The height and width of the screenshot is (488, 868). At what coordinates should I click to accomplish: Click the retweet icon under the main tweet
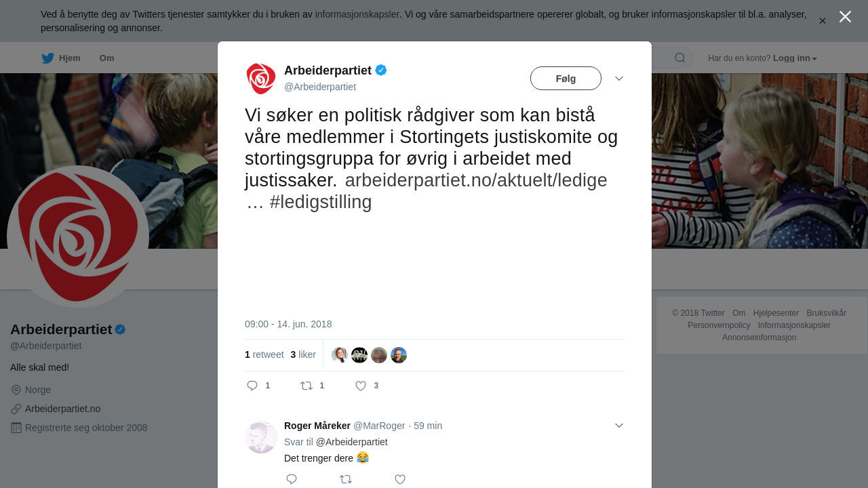(x=307, y=386)
